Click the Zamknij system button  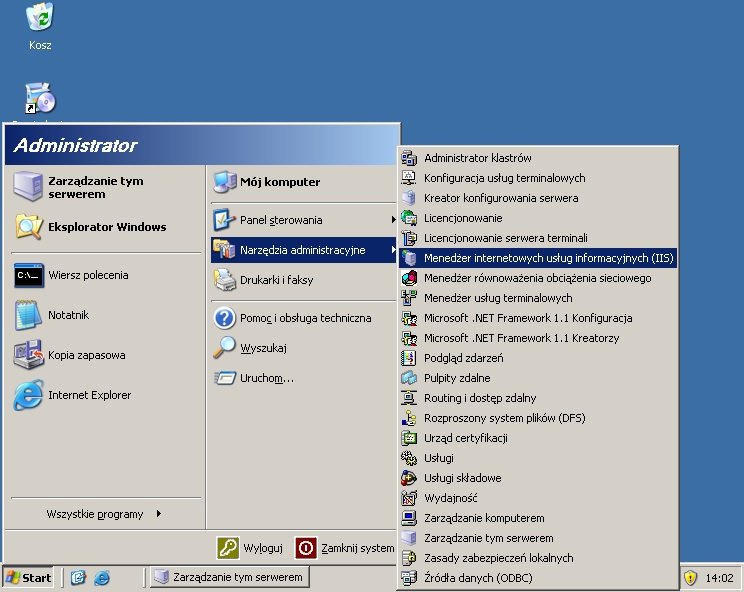pyautogui.click(x=345, y=548)
